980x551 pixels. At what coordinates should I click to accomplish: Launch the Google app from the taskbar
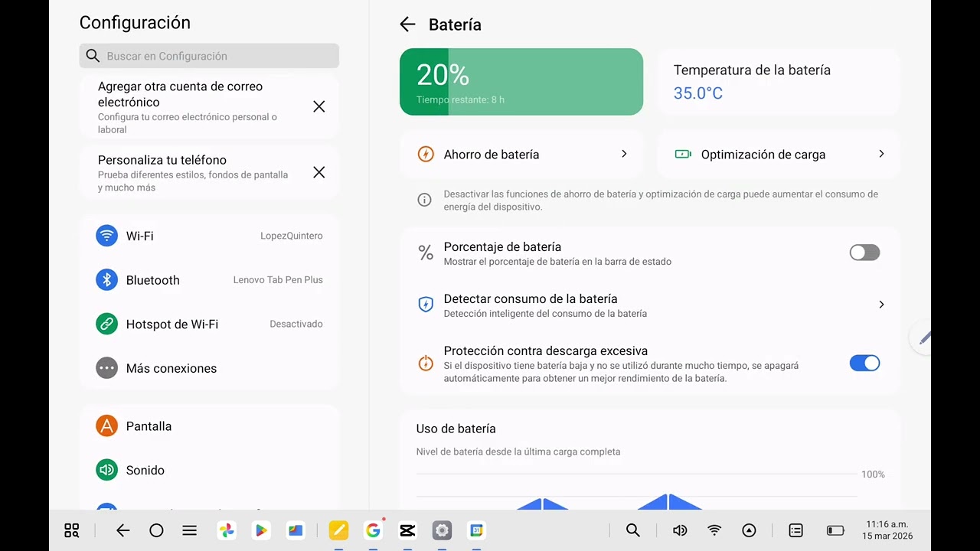point(373,530)
